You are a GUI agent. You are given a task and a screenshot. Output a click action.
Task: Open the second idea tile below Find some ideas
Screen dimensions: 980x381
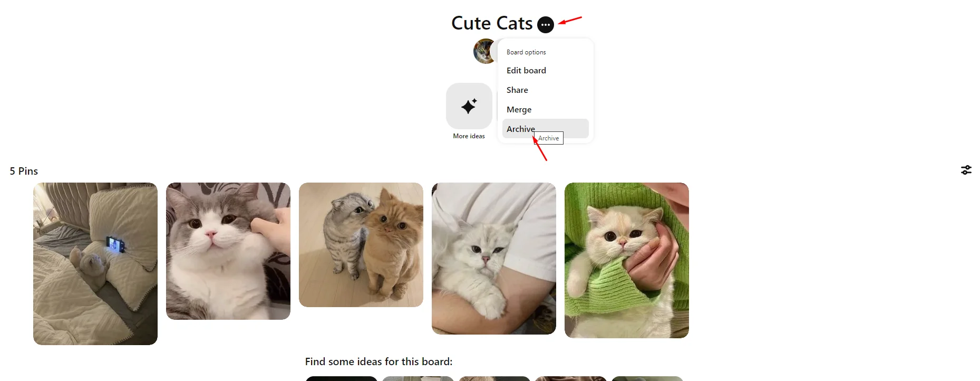pos(418,378)
